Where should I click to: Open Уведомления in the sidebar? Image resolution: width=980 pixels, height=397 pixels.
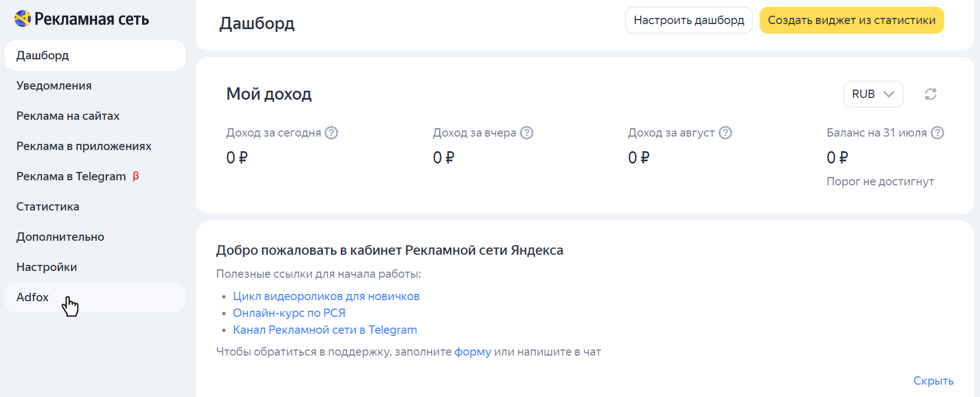point(95,86)
